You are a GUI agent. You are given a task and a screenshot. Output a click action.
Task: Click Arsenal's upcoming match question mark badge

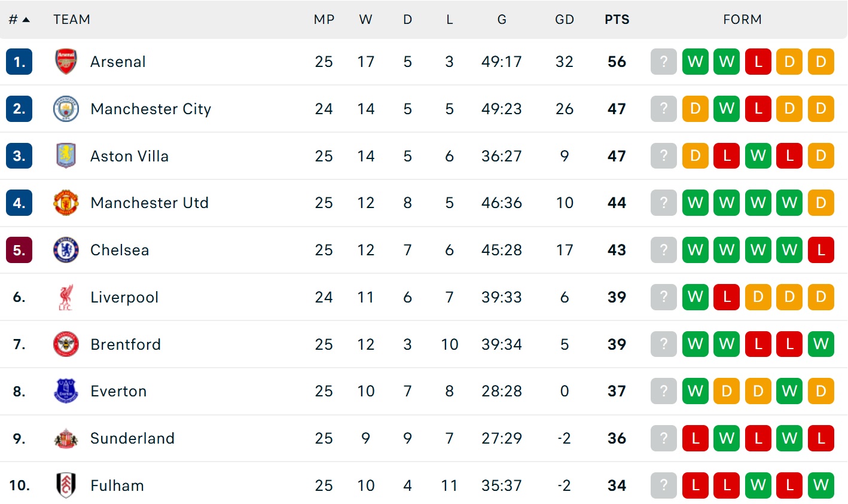point(663,62)
